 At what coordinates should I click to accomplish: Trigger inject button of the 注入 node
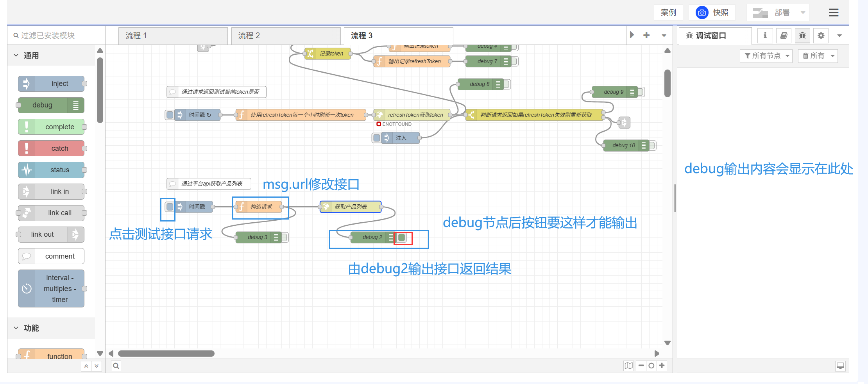(x=376, y=138)
